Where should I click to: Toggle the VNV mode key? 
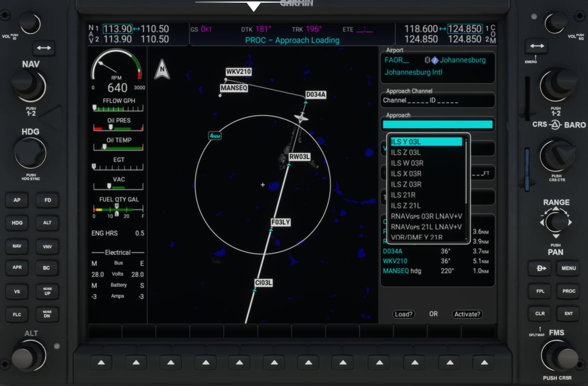point(48,246)
